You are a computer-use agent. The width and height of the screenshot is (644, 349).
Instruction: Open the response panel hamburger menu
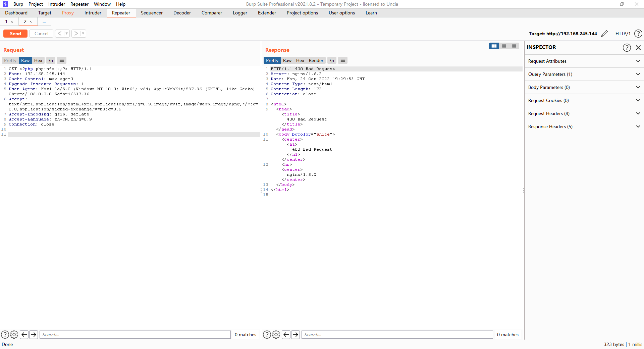(342, 60)
